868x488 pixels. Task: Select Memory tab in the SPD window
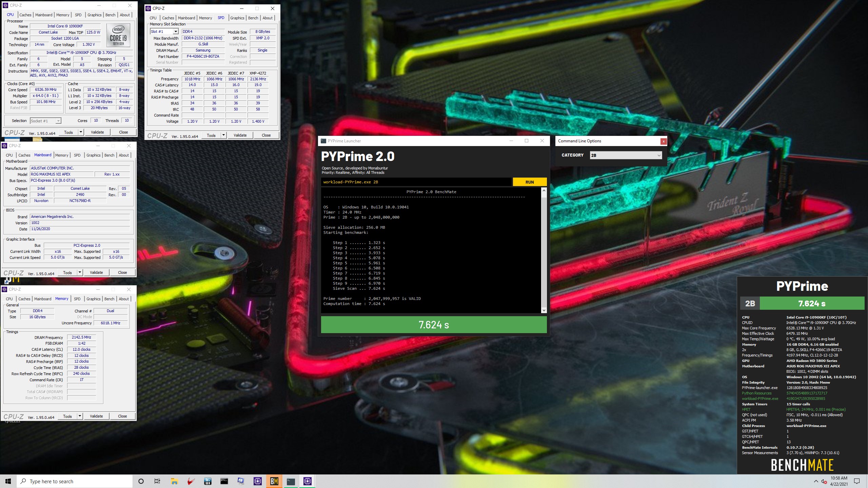coord(205,18)
